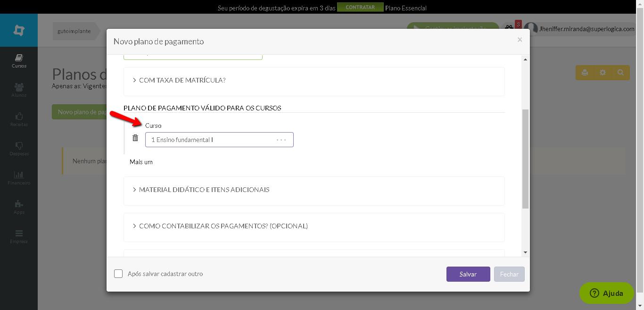This screenshot has height=310, width=644.
Task: Expand COMO CONTABILIZAR OS PAGAMENTOS section
Action: (x=314, y=227)
